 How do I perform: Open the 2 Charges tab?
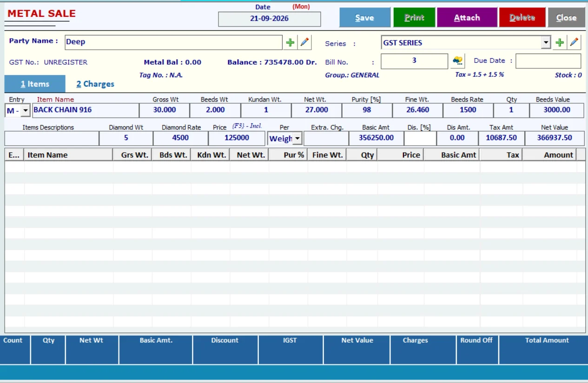point(95,84)
